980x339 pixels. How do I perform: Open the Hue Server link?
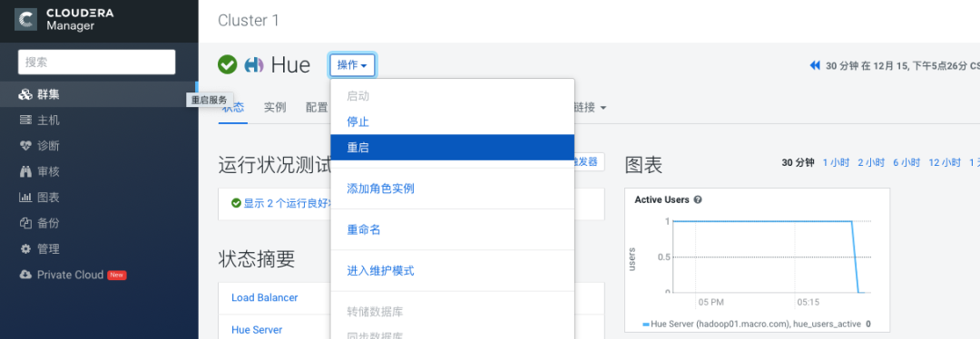click(257, 330)
